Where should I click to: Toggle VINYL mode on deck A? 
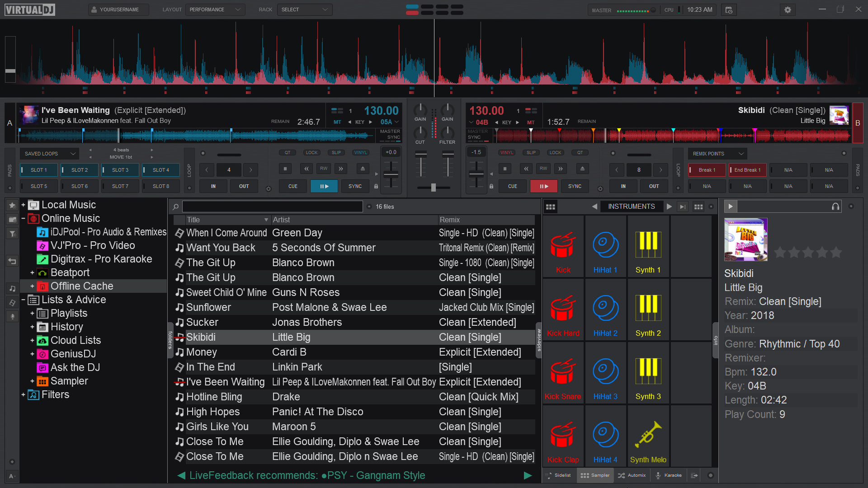360,153
